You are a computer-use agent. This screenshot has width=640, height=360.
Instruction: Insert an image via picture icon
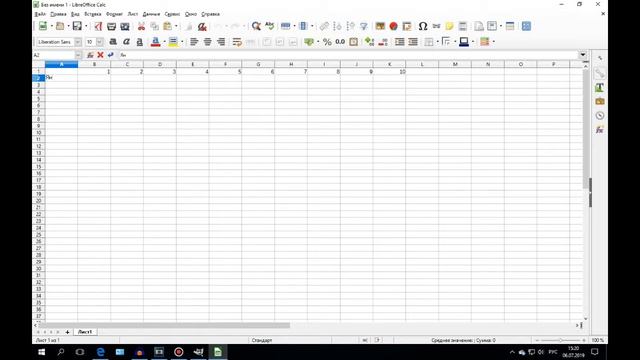pos(380,26)
